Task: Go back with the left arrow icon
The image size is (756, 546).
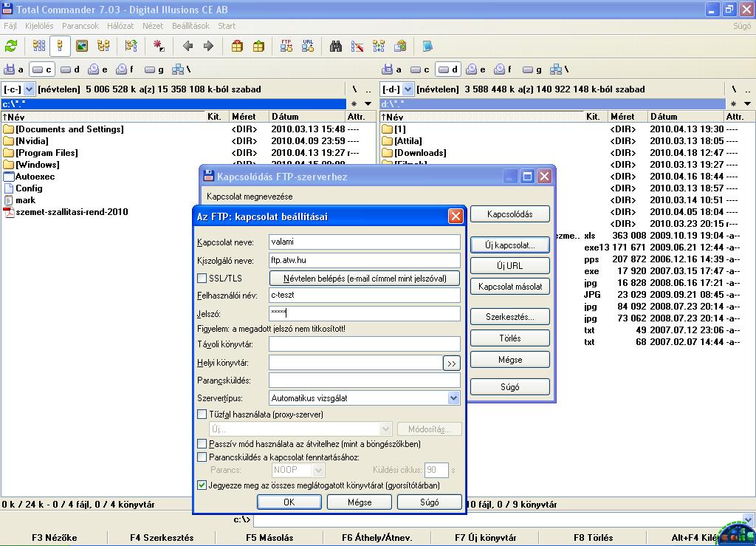Action: coord(188,47)
